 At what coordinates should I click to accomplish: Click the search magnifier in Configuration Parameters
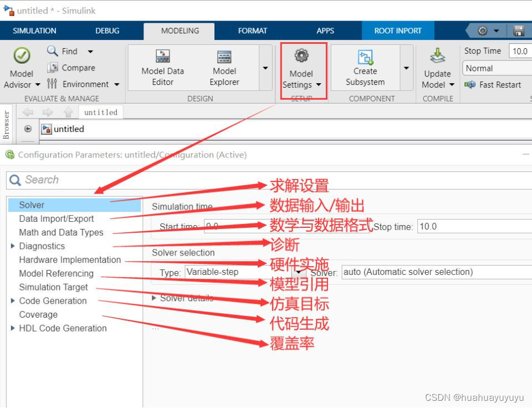16,180
